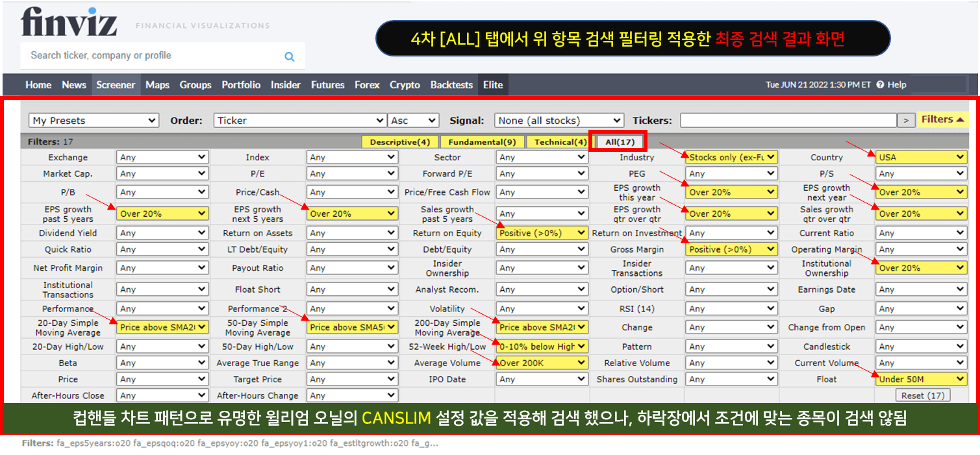Open the Earnings Date dropdown
Screen dimensions: 980x455
(921, 289)
